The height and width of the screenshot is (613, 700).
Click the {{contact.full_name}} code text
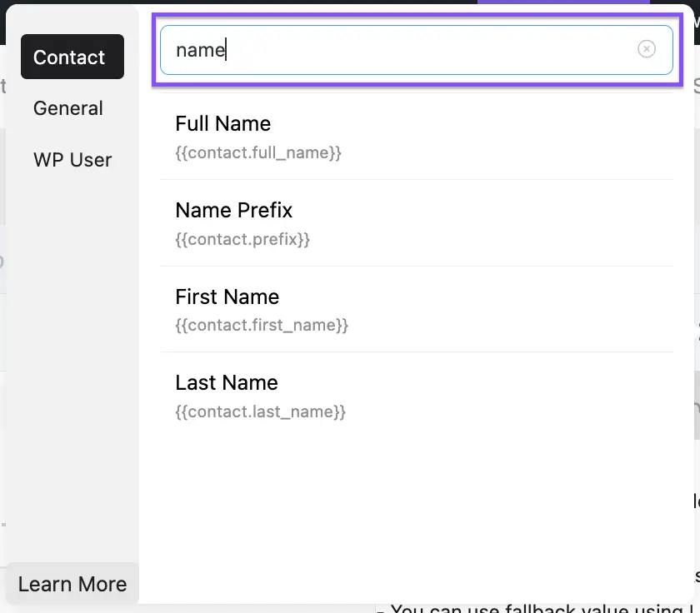click(258, 152)
